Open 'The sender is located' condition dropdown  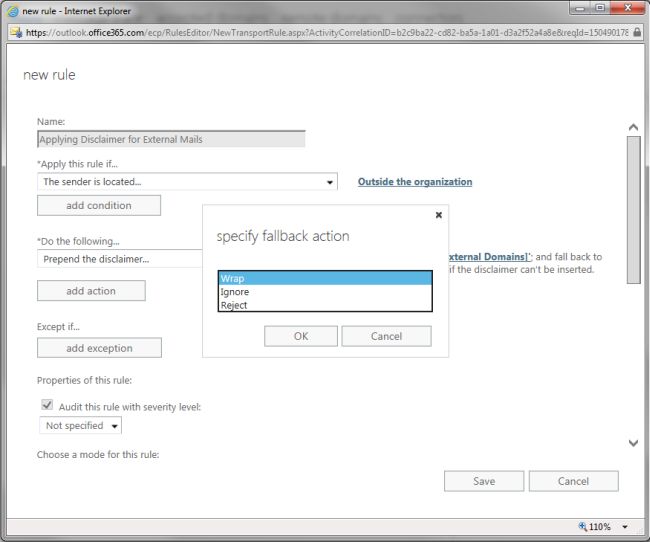pyautogui.click(x=187, y=182)
